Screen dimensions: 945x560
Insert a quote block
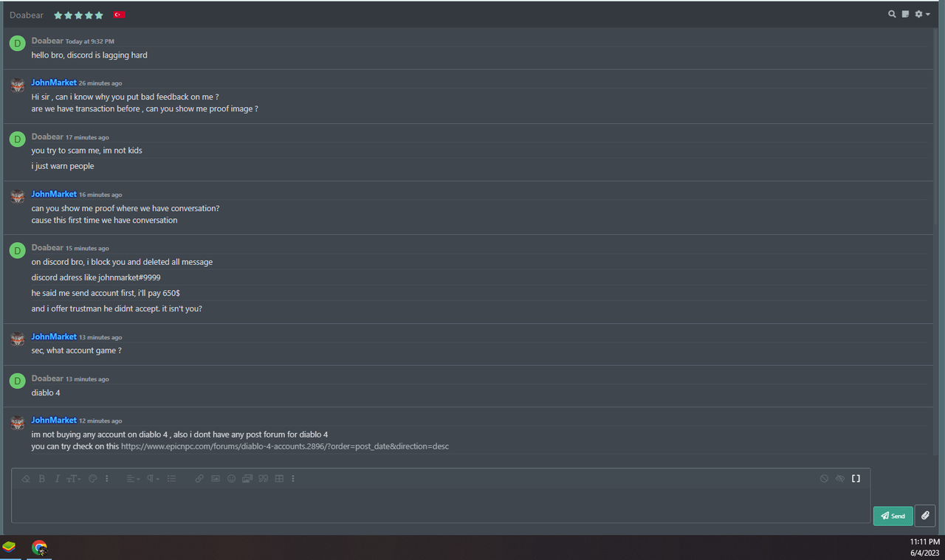click(263, 479)
